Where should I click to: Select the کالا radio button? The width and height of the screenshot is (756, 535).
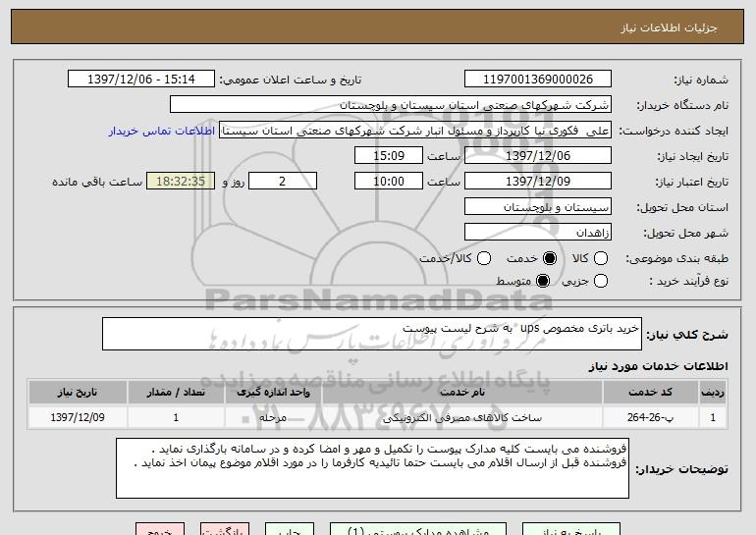601,258
